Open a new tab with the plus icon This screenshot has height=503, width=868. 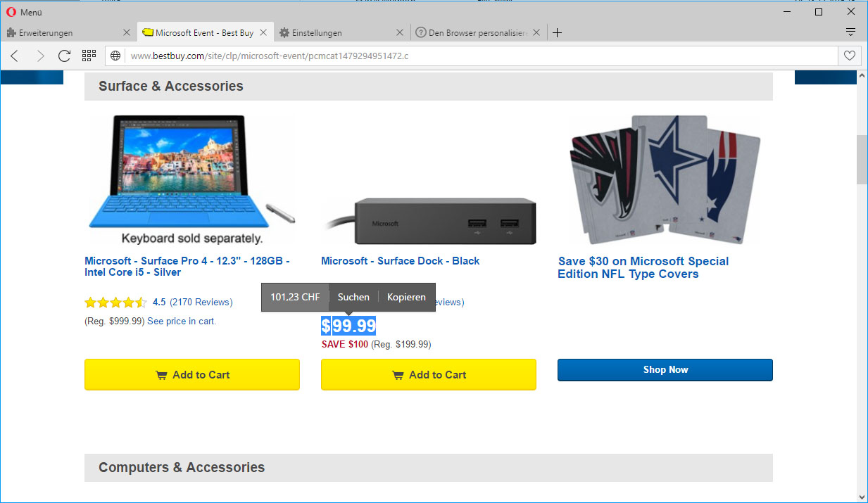click(557, 32)
